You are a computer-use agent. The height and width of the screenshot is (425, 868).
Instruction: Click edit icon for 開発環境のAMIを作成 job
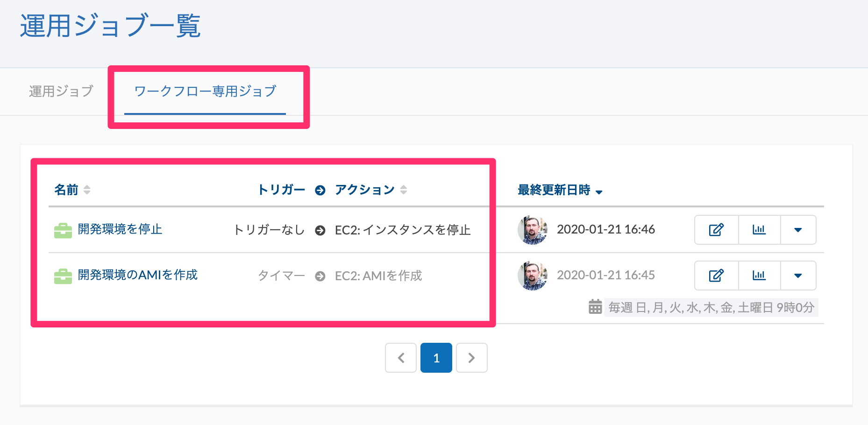(716, 276)
